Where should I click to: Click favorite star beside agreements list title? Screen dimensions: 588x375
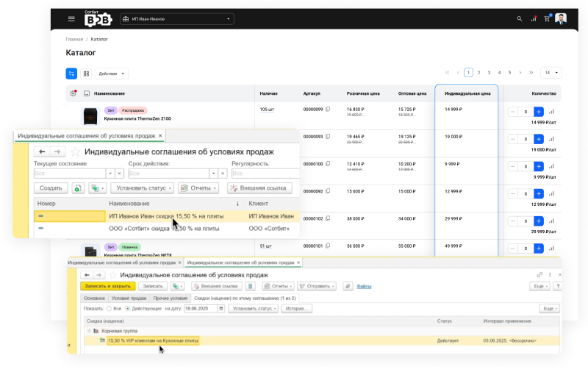pos(75,151)
